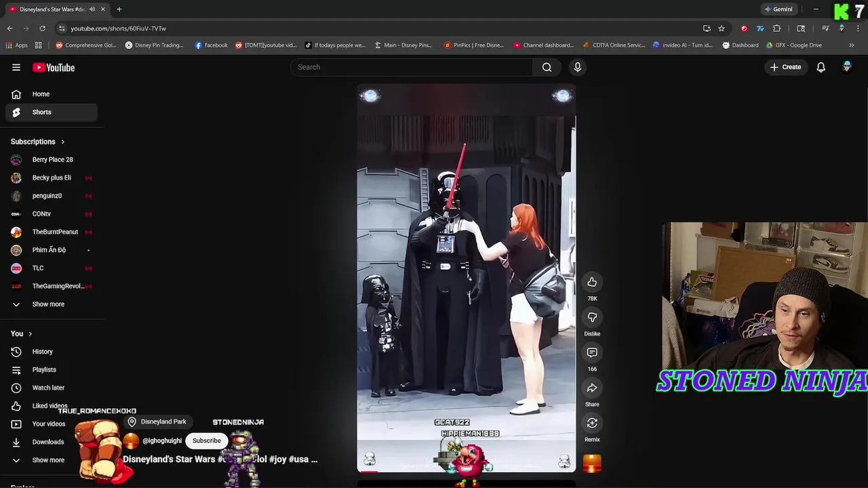This screenshot has width=868, height=488.
Task: Open the PinPics bookmark
Action: (473, 45)
